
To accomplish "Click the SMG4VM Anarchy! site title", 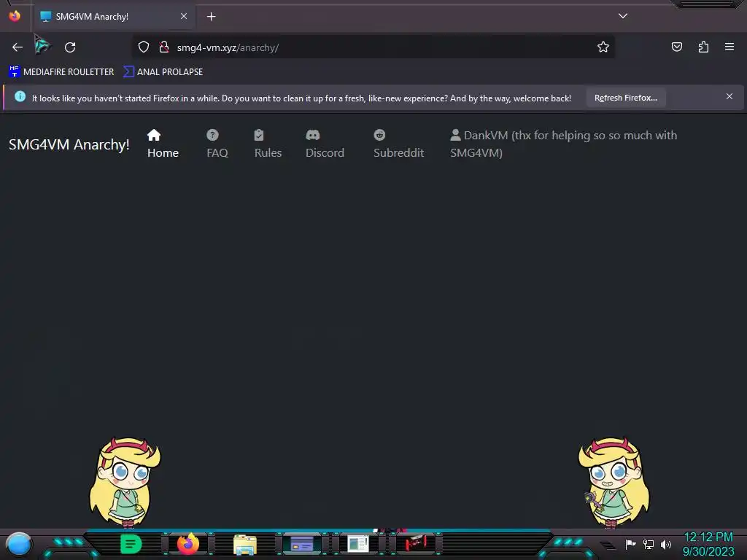I will (69, 144).
